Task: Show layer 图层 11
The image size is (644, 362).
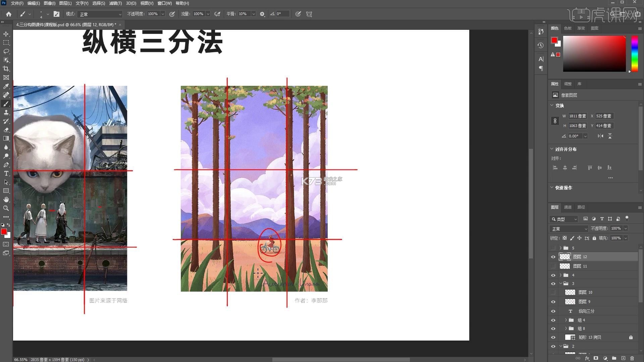Action: (x=553, y=266)
